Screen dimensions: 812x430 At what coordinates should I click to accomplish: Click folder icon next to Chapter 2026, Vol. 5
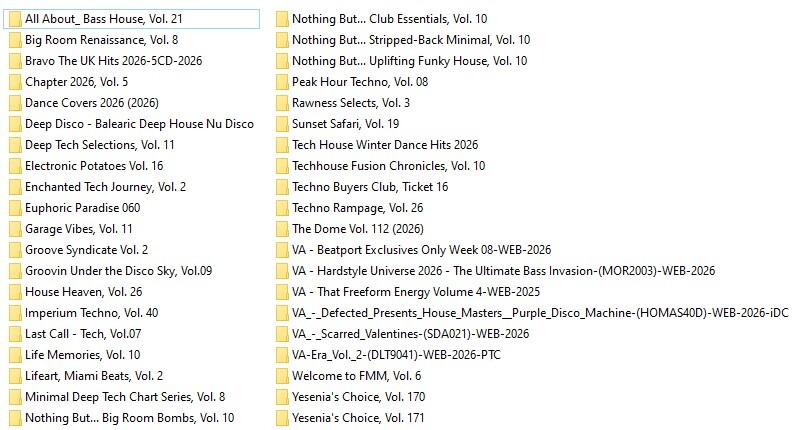coord(15,82)
